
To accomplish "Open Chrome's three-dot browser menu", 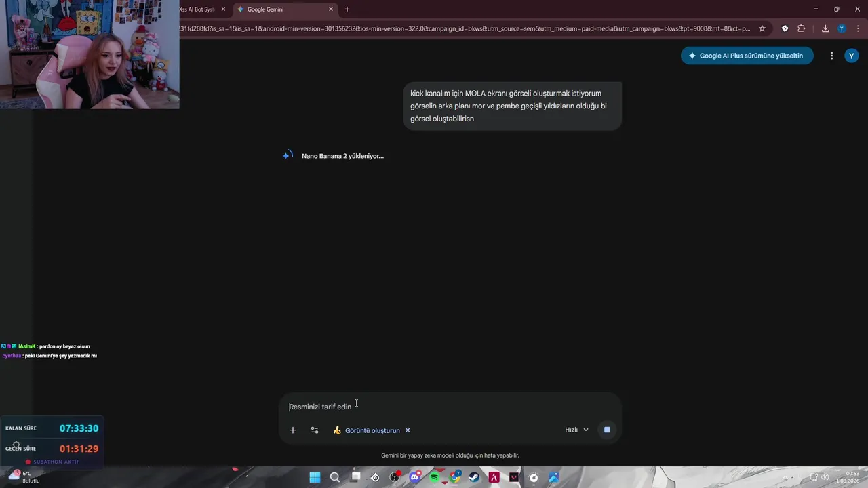I will 856,28.
